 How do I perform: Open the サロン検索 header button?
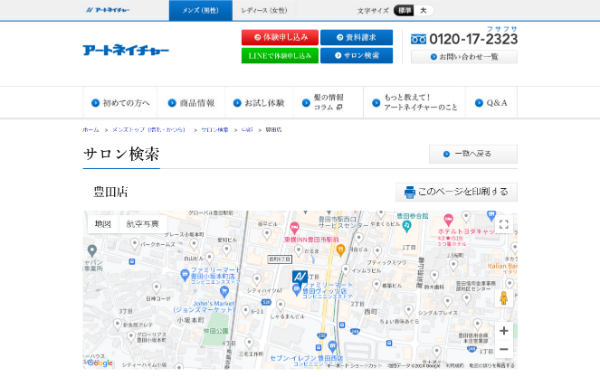356,55
